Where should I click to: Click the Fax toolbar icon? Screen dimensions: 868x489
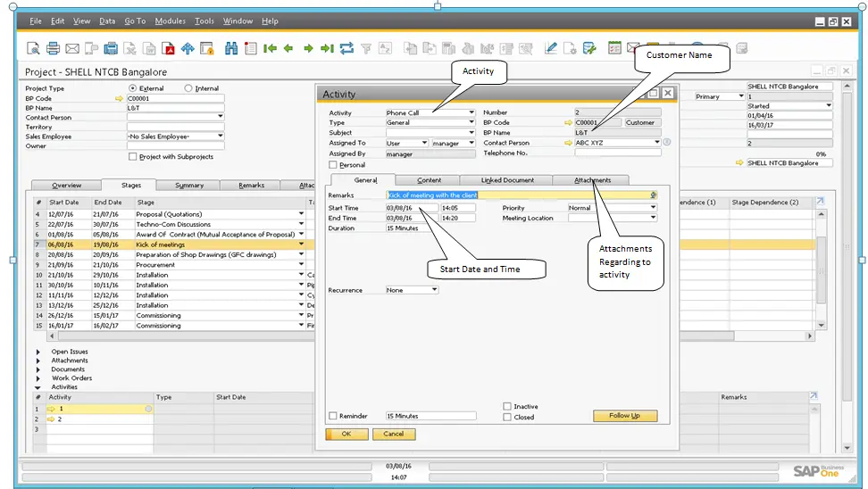(x=111, y=49)
